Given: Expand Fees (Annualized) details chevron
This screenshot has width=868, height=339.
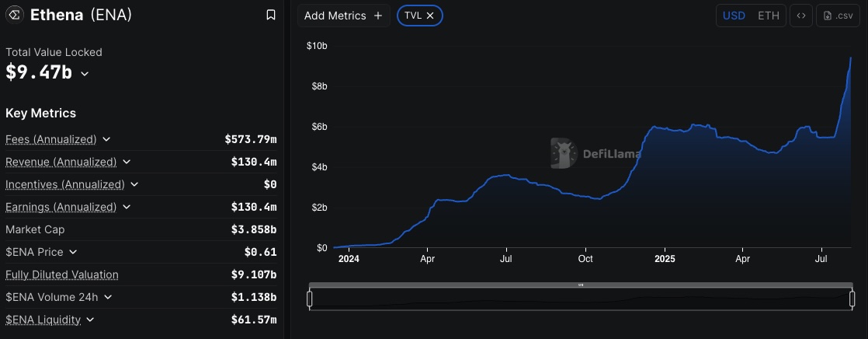Looking at the screenshot, I should [106, 139].
